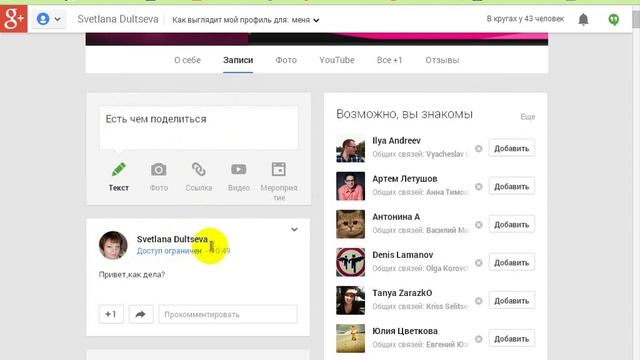Screen dimensions: 640x360
Task: Click 'В кругах у 43 человек' text
Action: tap(525, 19)
